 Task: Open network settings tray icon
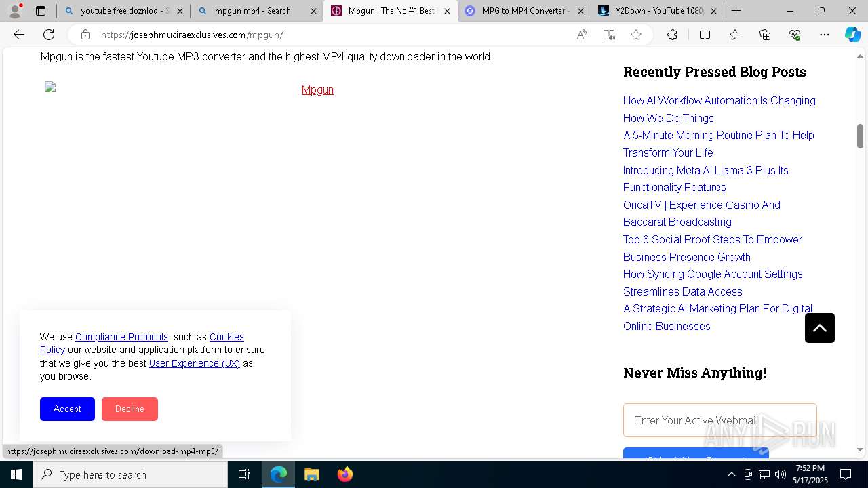tap(764, 474)
